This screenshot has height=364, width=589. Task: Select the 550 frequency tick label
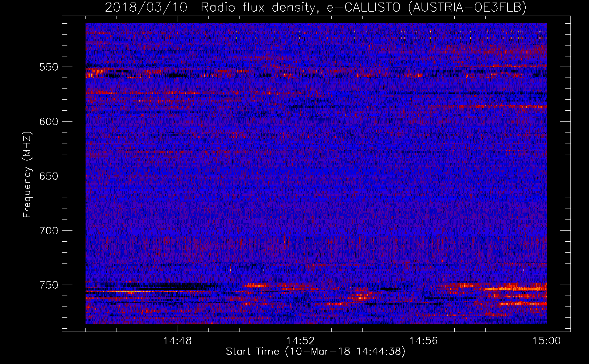[x=49, y=67]
